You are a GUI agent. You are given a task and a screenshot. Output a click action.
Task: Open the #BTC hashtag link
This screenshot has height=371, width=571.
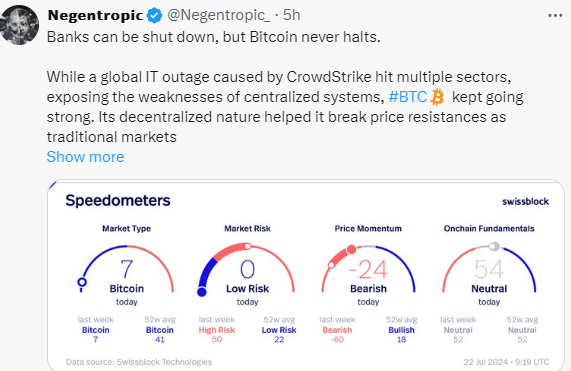pyautogui.click(x=407, y=97)
